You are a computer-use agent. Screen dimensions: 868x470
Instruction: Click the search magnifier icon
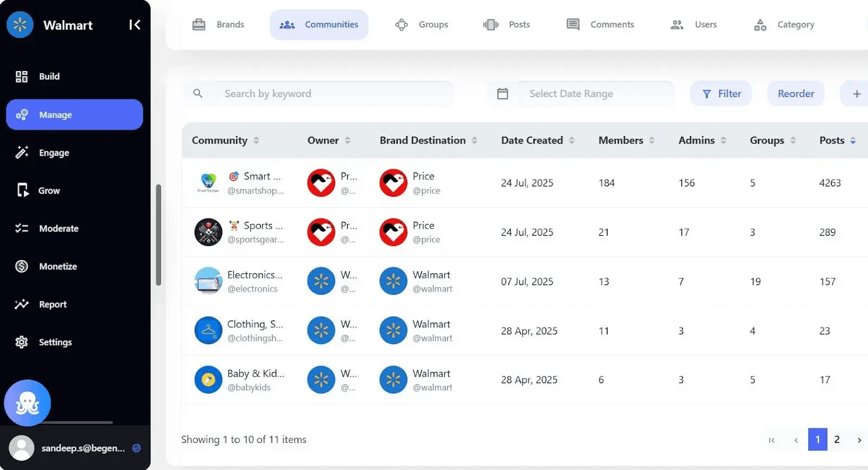coord(198,94)
